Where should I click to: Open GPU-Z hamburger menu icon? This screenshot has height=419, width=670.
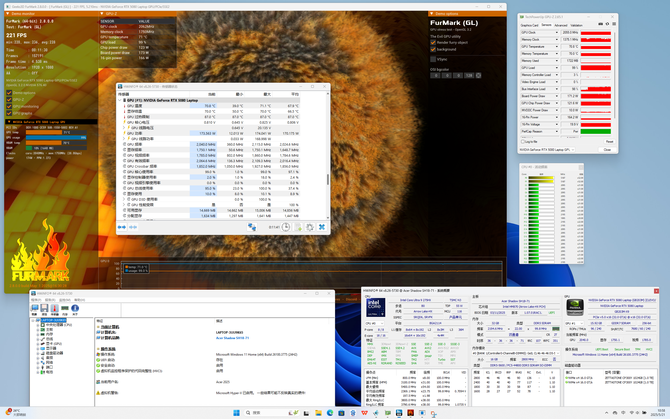(614, 24)
